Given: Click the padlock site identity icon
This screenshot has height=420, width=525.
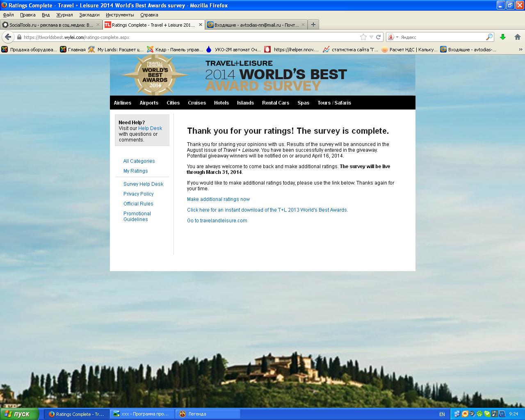Looking at the screenshot, I should tap(19, 37).
